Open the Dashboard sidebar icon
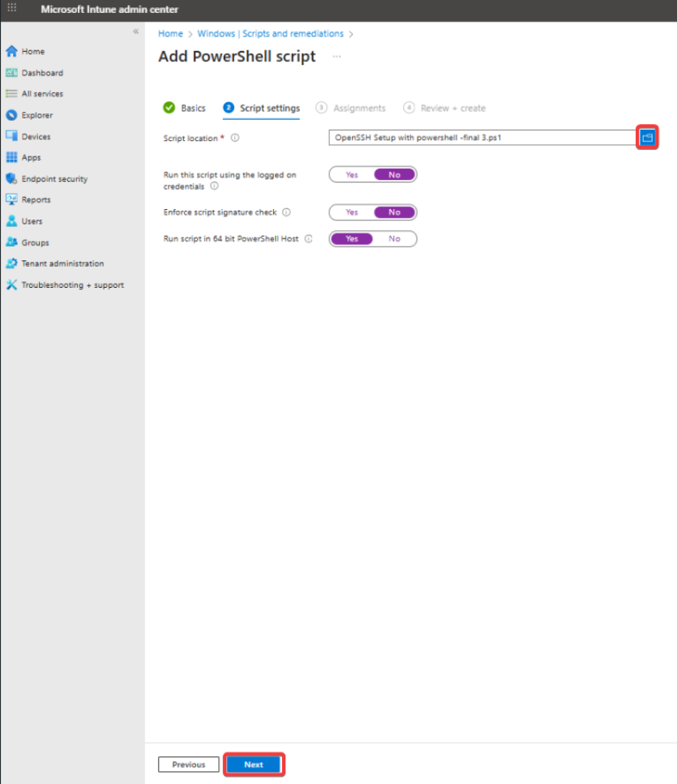The image size is (677, 784). click(x=11, y=73)
